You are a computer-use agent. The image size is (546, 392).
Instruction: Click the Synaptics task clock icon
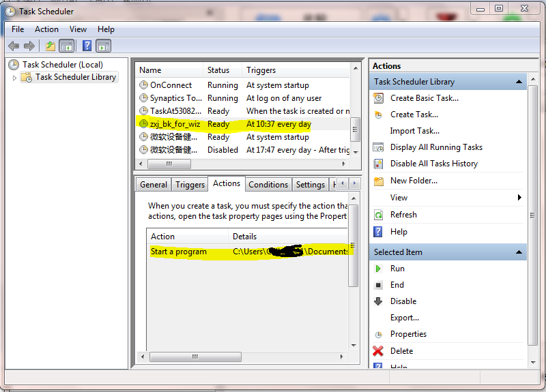click(143, 97)
